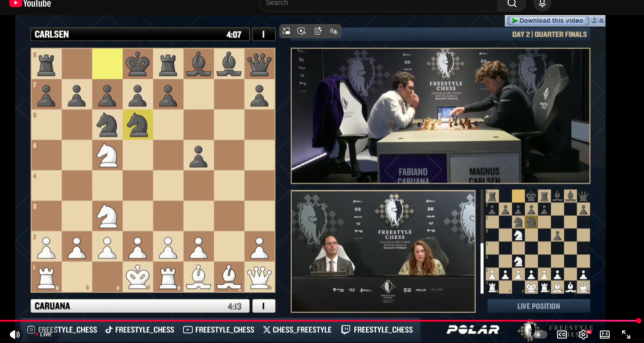Screen dimensions: 644x343
Task: Click the pop-out picture-in-picture overlay icon
Action: click(x=286, y=31)
